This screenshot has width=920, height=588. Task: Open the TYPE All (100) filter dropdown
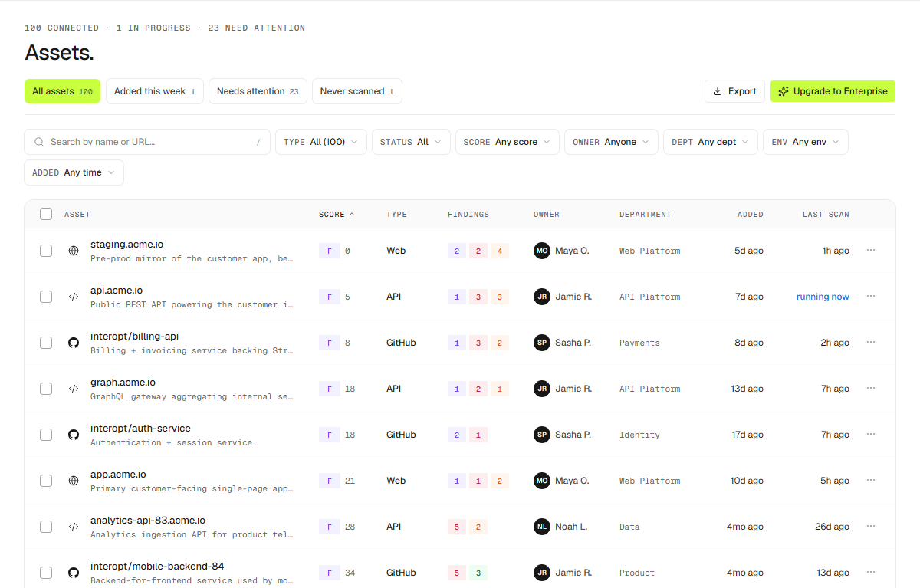coord(321,142)
